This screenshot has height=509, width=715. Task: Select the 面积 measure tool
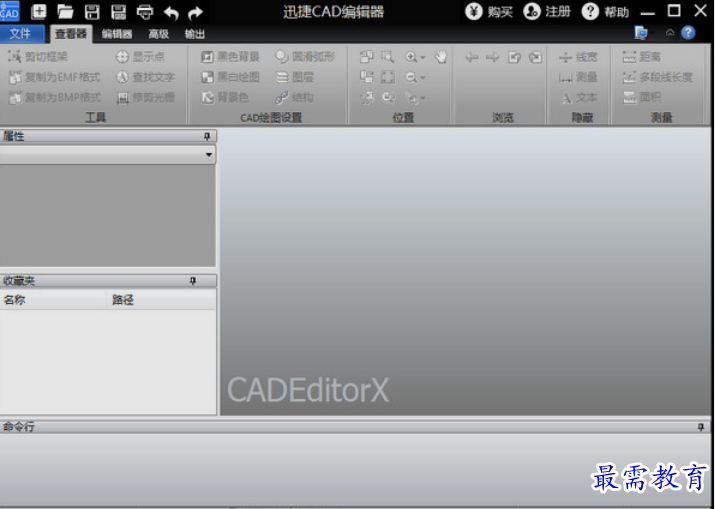pyautogui.click(x=641, y=97)
